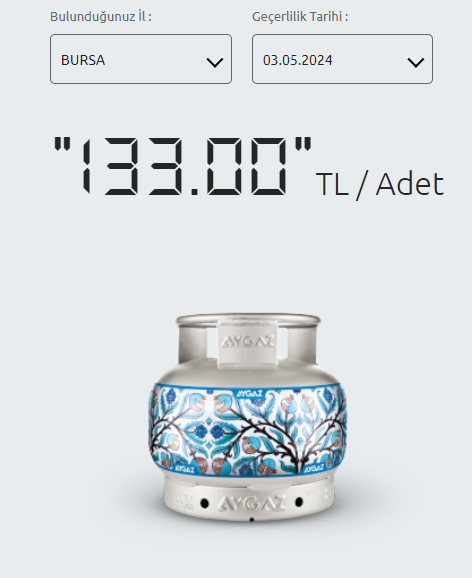Click the selected BURSA text in province field

click(x=83, y=60)
